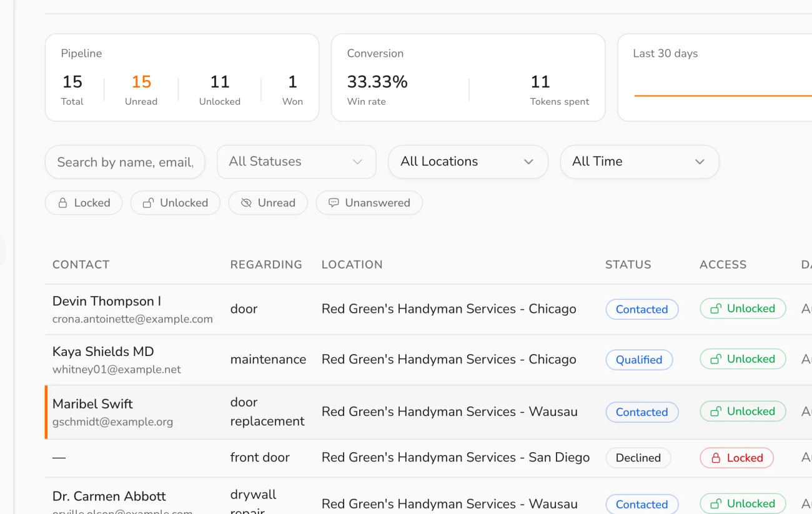
Task: Click the Qualified status badge for Kaya Shields MD
Action: 639,360
